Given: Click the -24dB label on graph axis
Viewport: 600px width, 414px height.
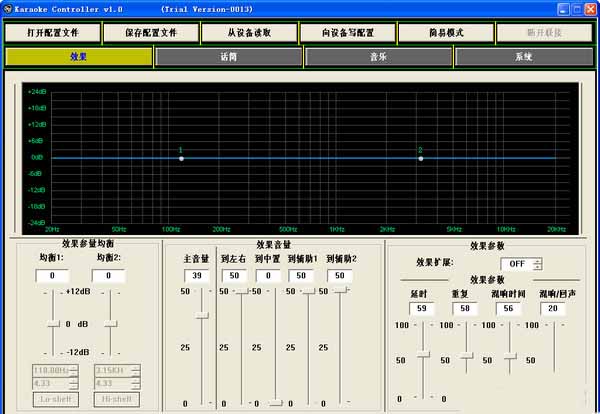Looking at the screenshot, I should pyautogui.click(x=36, y=223).
